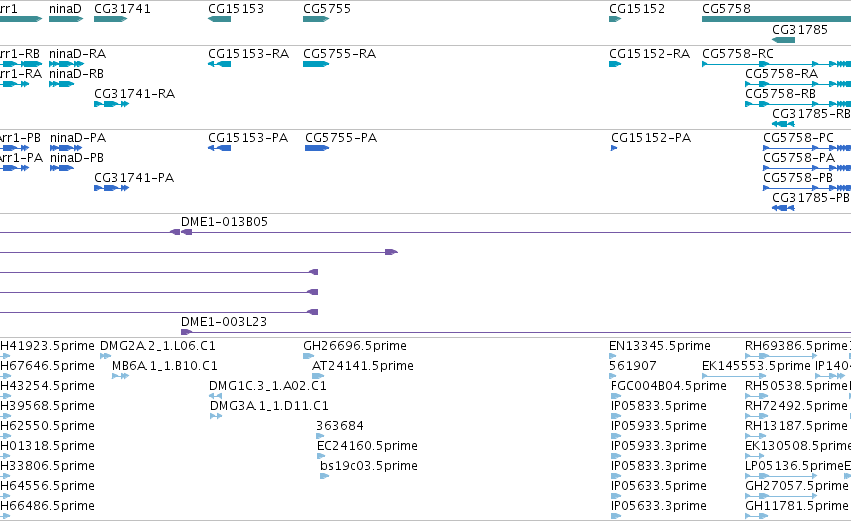
Task: Click the IP05833.5prime EST label
Action: (x=659, y=406)
